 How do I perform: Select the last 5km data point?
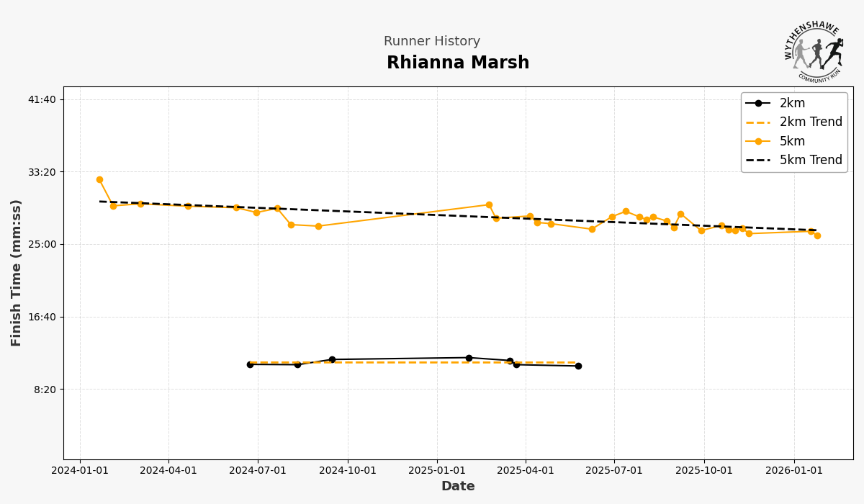[817, 235]
